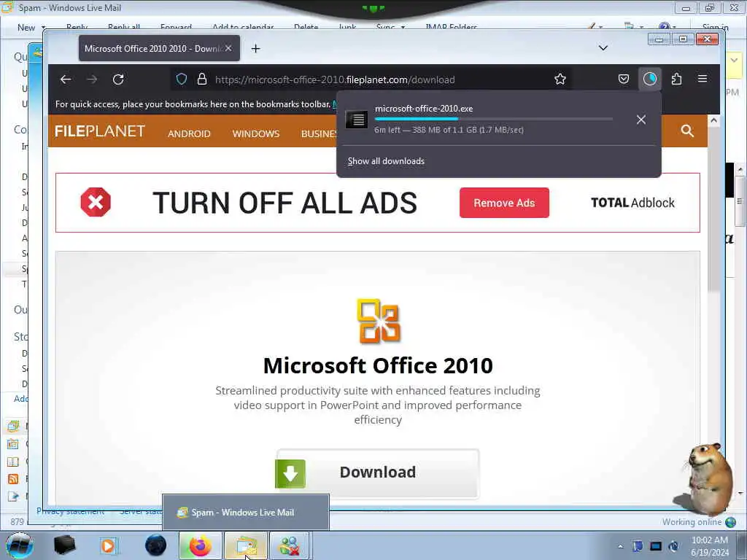Click the TOTAL Adblock logo

coord(632,203)
